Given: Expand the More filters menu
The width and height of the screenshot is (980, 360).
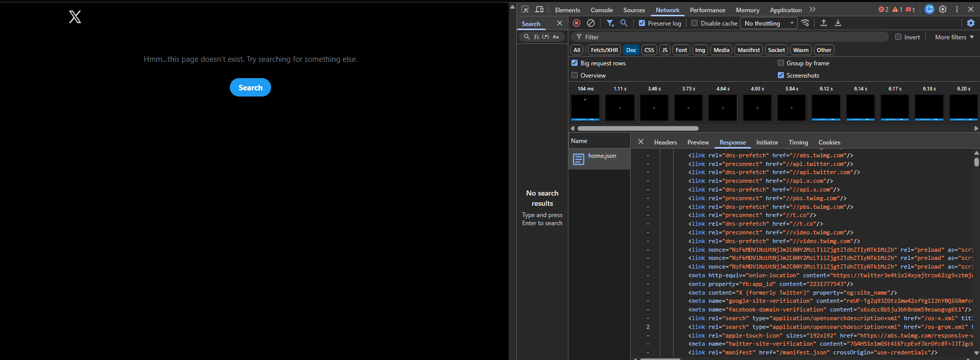Looking at the screenshot, I should [954, 37].
